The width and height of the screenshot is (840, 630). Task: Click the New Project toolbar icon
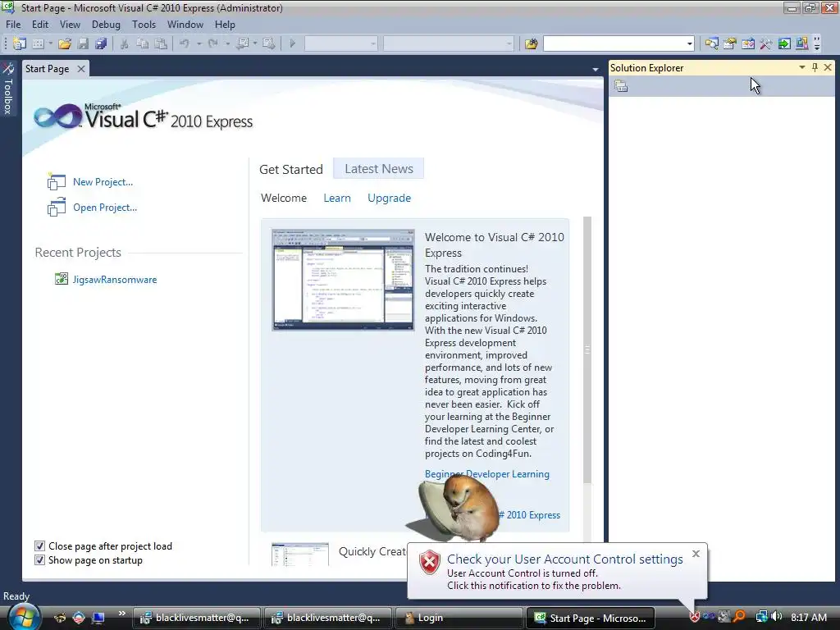click(20, 43)
